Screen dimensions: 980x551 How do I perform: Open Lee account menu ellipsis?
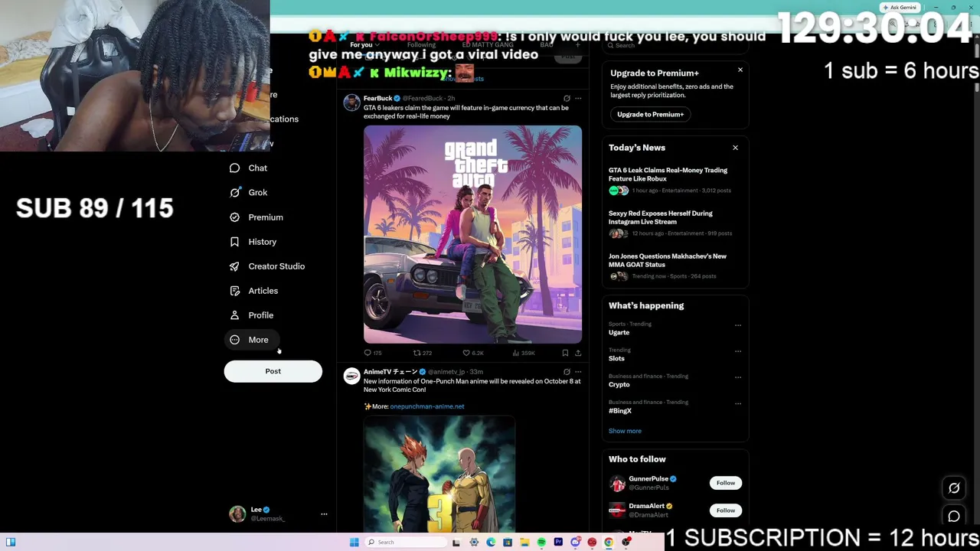pos(324,514)
